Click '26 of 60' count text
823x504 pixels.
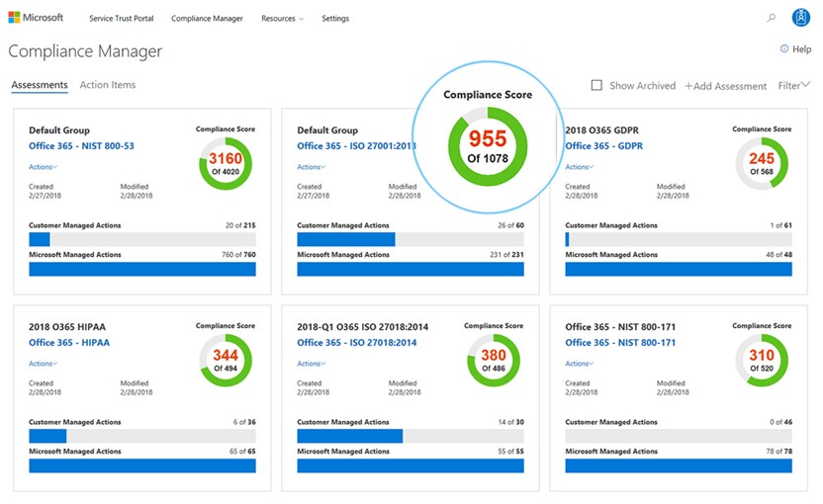pyautogui.click(x=510, y=225)
